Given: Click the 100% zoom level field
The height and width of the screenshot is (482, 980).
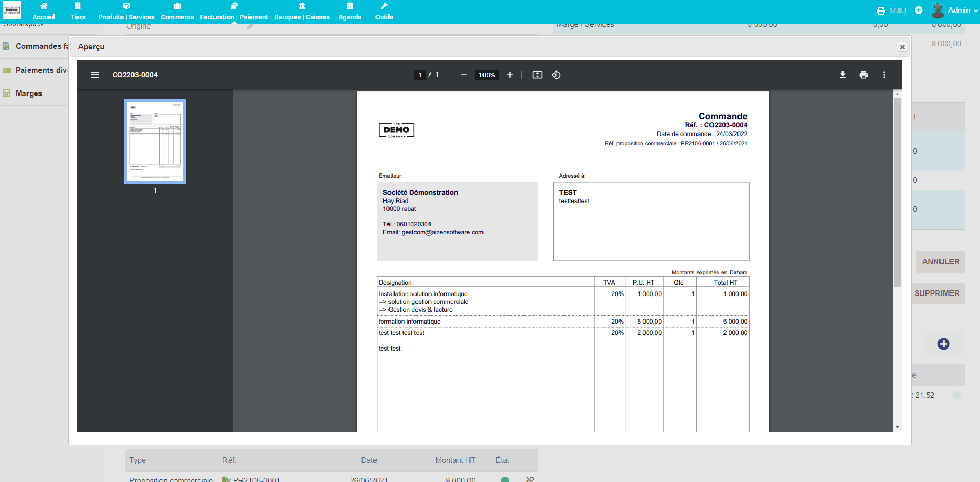Looking at the screenshot, I should 487,75.
